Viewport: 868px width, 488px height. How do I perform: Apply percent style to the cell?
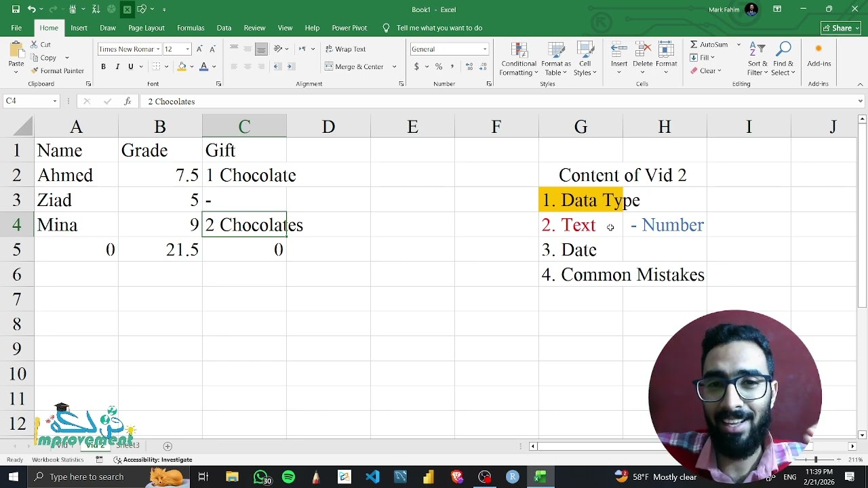(439, 66)
